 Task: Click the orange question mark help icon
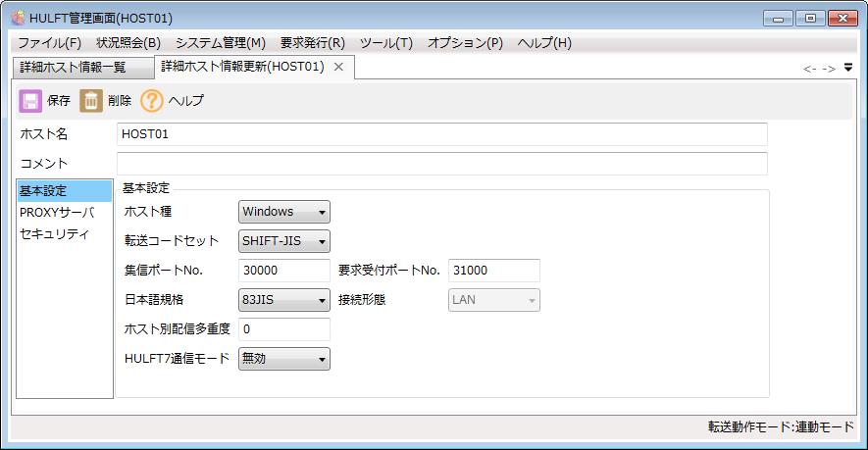click(152, 101)
